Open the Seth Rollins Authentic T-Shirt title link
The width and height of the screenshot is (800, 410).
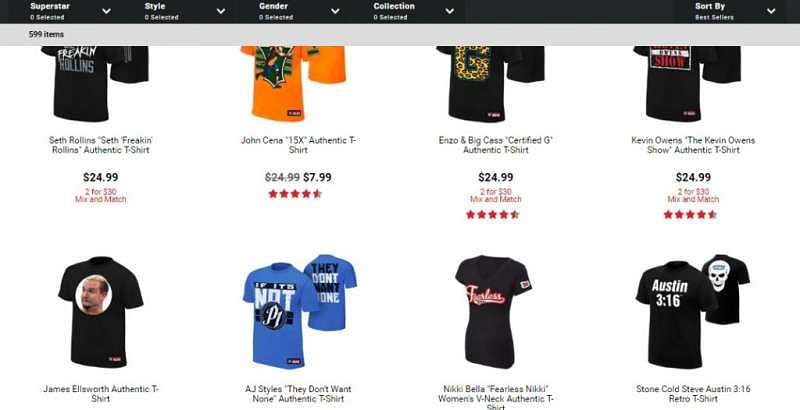tap(101, 145)
